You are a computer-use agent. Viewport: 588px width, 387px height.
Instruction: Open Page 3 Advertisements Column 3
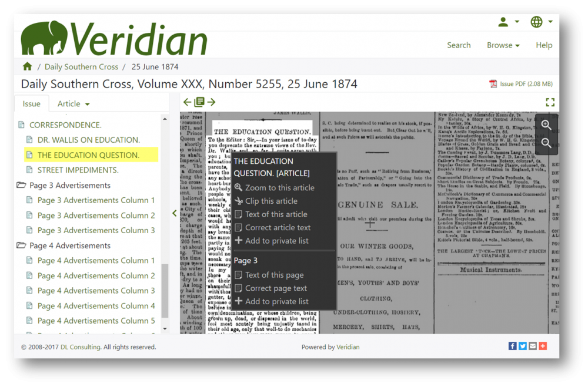[96, 230]
